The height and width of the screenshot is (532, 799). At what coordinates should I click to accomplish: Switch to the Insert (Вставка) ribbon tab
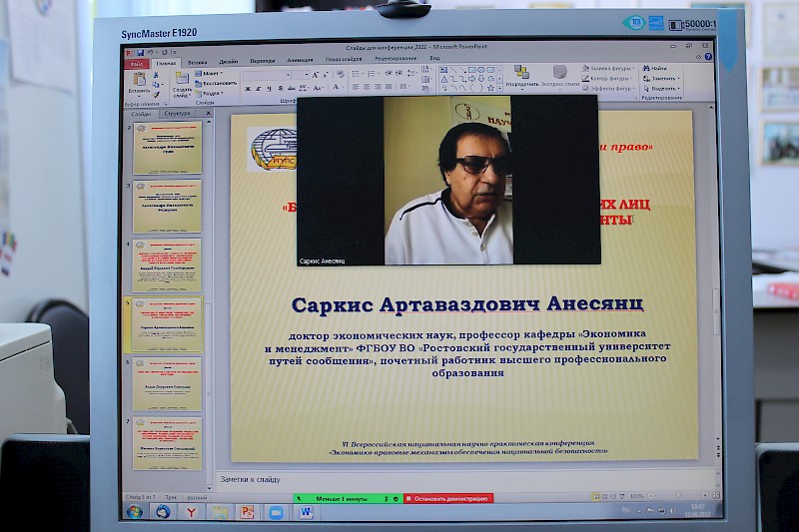pyautogui.click(x=198, y=61)
